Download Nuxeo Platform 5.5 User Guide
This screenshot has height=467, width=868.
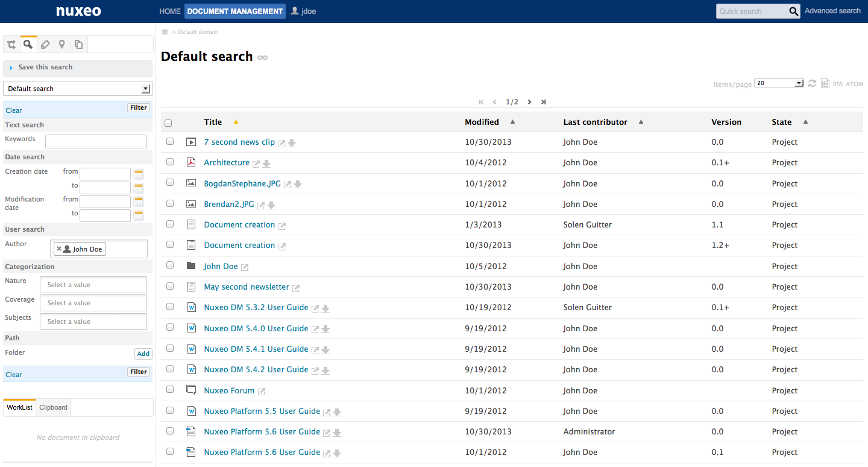tap(337, 412)
